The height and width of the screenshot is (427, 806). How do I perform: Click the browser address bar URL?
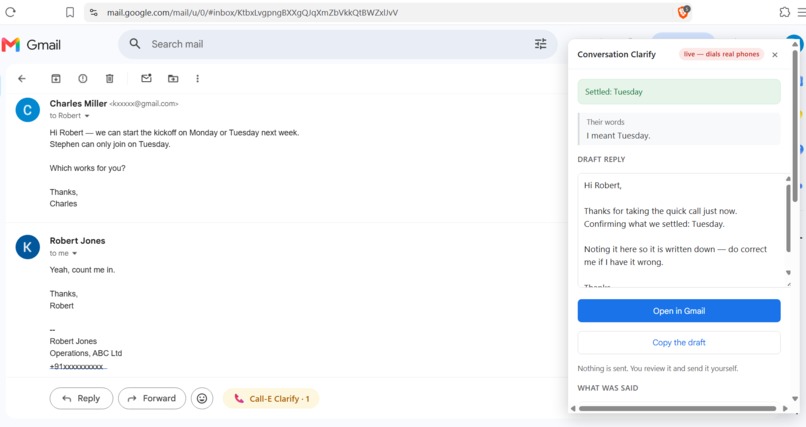click(x=252, y=12)
